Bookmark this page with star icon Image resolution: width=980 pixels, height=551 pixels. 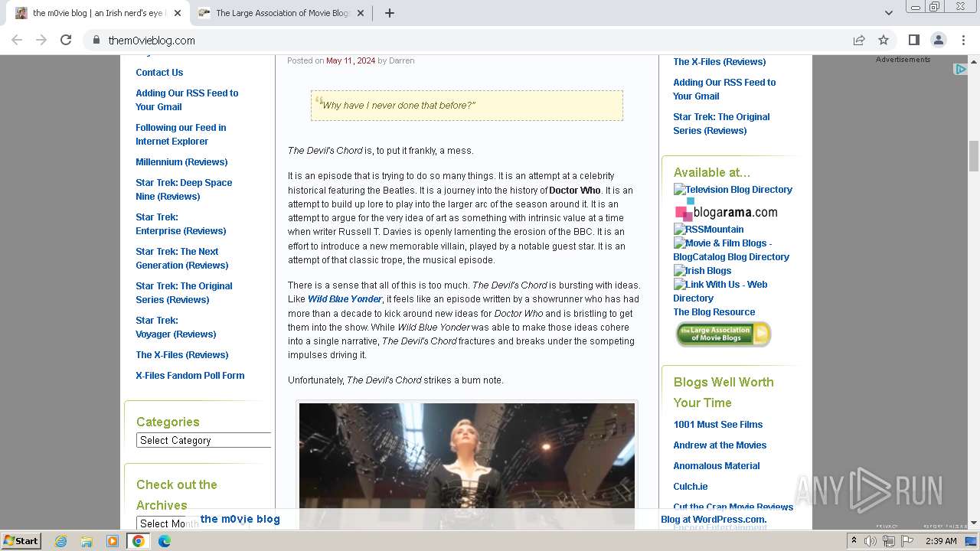pyautogui.click(x=884, y=40)
